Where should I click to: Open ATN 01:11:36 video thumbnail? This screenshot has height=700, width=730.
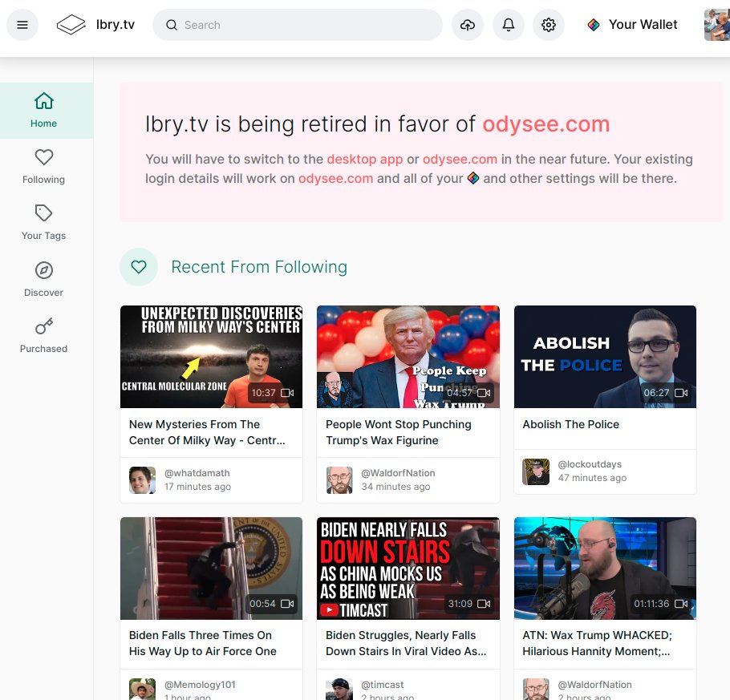tap(605, 568)
